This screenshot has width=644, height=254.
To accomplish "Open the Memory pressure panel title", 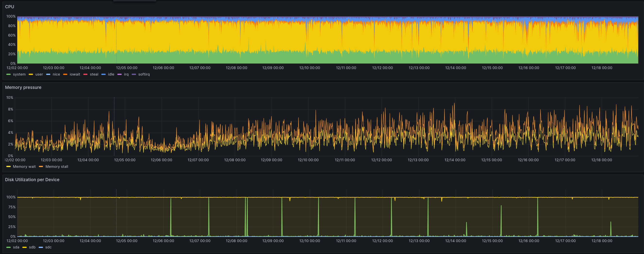I will tap(23, 87).
